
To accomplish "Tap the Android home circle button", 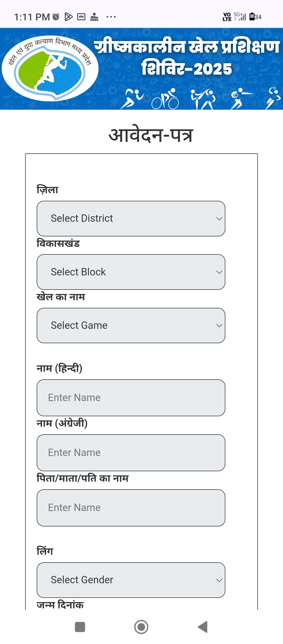I will point(141,627).
